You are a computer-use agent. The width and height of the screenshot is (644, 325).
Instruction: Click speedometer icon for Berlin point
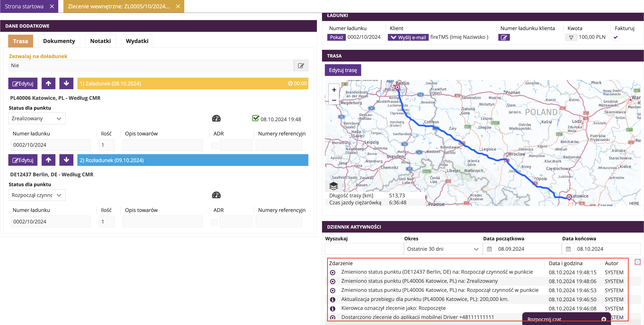(216, 195)
